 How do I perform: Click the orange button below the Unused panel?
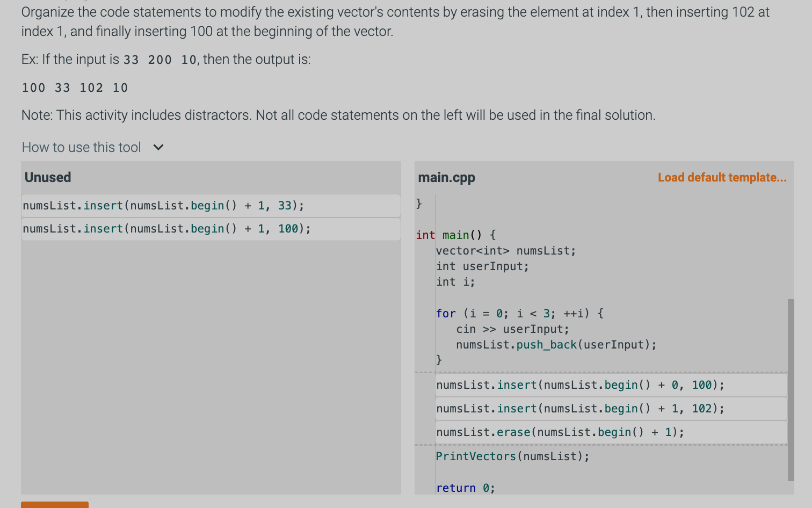[x=55, y=505]
